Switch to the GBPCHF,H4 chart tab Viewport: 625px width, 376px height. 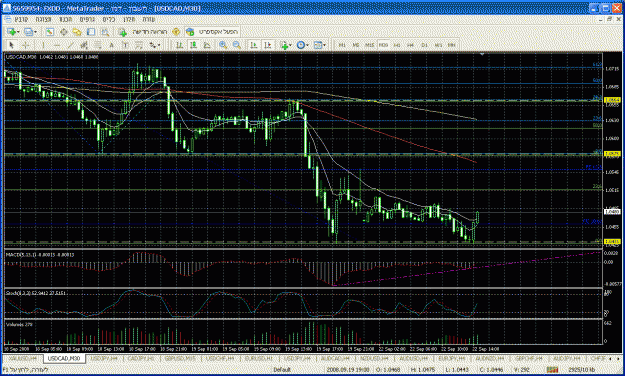pyautogui.click(x=529, y=358)
